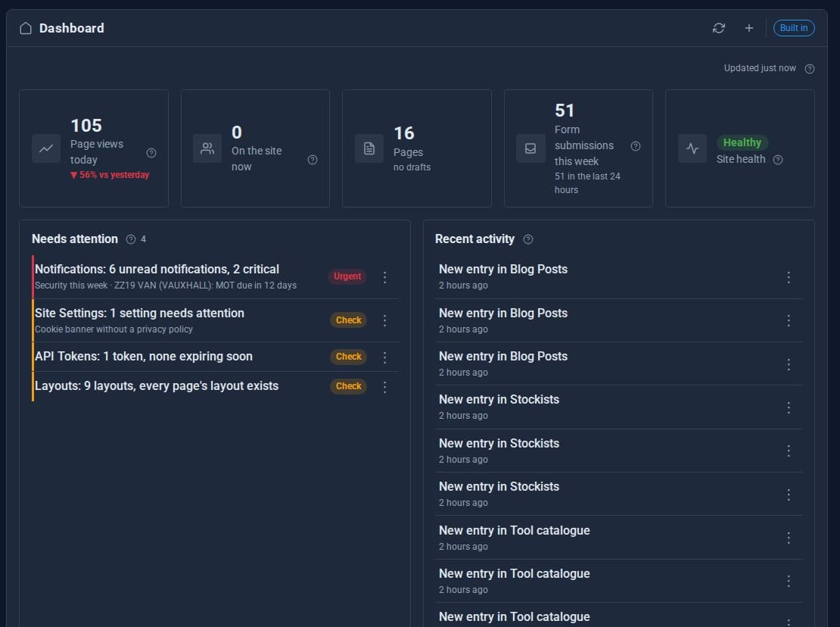Viewport: 840px width, 627px height.
Task: Click Check badge on API Tokens row
Action: (x=348, y=357)
